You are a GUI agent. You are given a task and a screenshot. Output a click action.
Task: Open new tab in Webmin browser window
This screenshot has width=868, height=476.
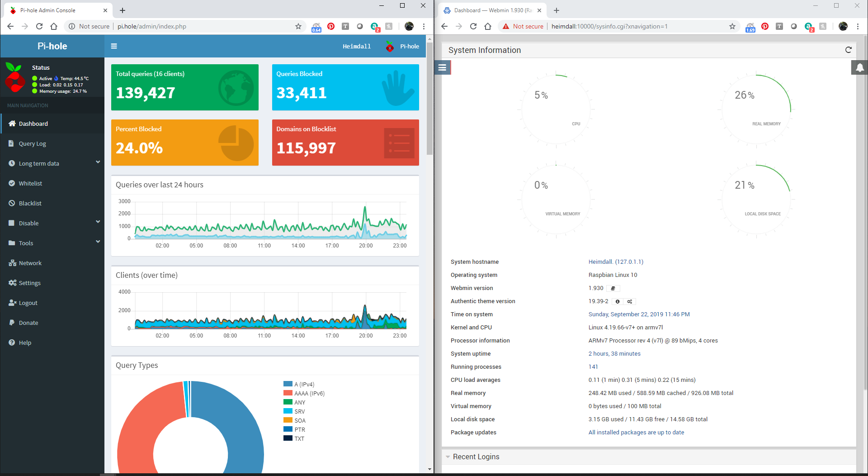pos(557,10)
